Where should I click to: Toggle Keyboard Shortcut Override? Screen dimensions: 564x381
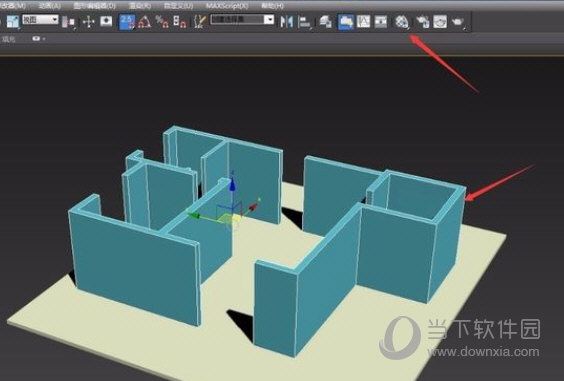pos(106,22)
